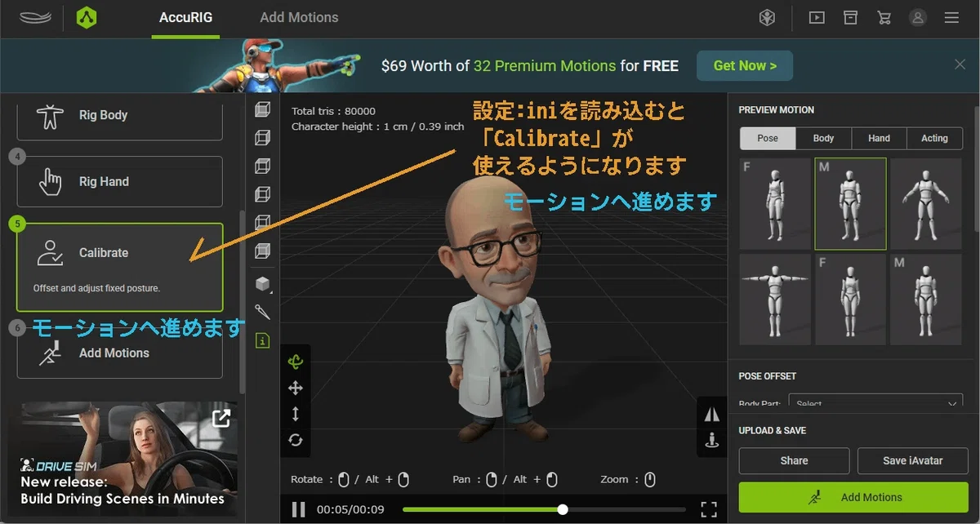Choose the T-pose mannequin thumbnail
Screen dimensions: 980x524
point(775,299)
